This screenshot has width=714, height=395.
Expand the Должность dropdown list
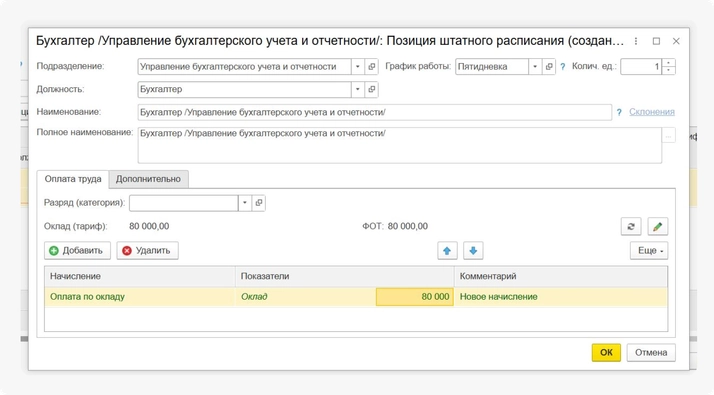point(358,89)
